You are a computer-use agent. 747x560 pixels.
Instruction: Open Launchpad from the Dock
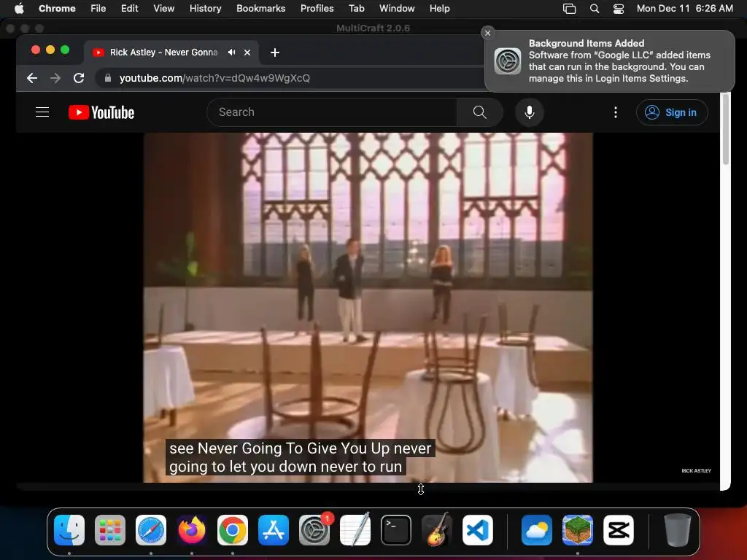[x=110, y=530]
